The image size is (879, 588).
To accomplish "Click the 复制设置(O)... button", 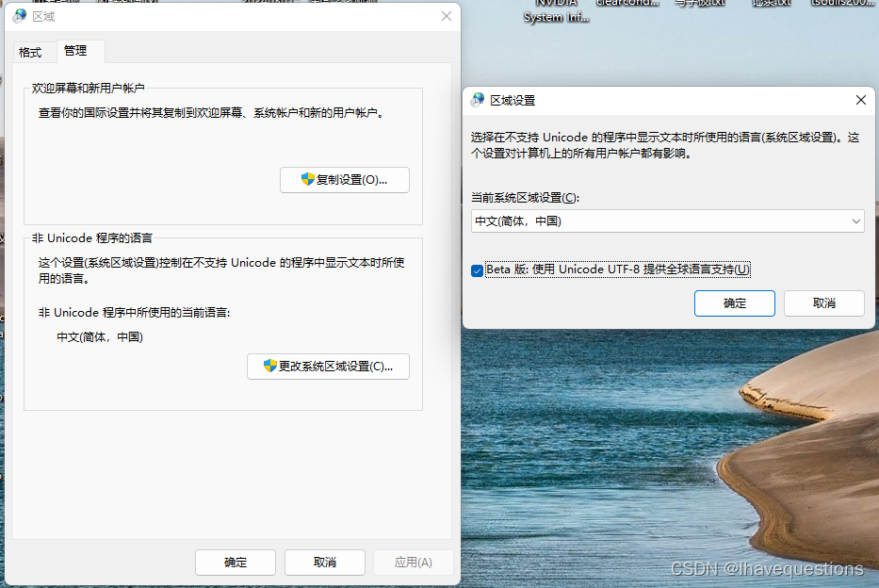I will 345,180.
